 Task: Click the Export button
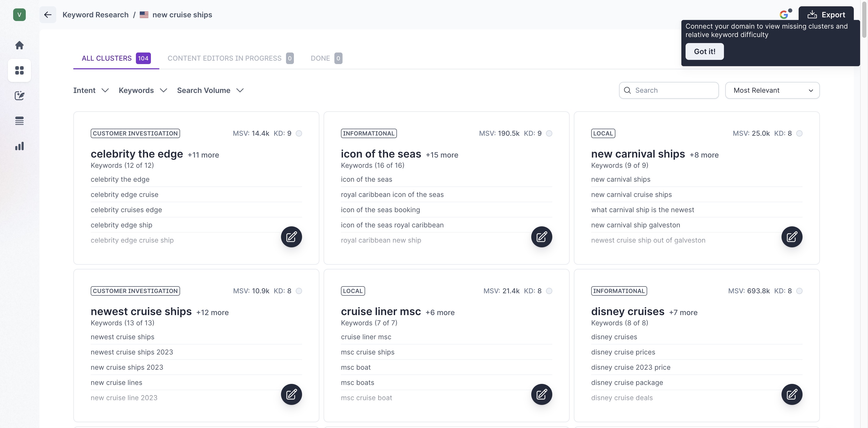826,14
